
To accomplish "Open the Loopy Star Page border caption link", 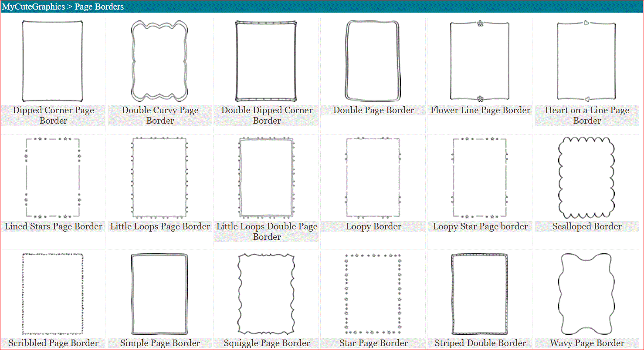I will 480,226.
